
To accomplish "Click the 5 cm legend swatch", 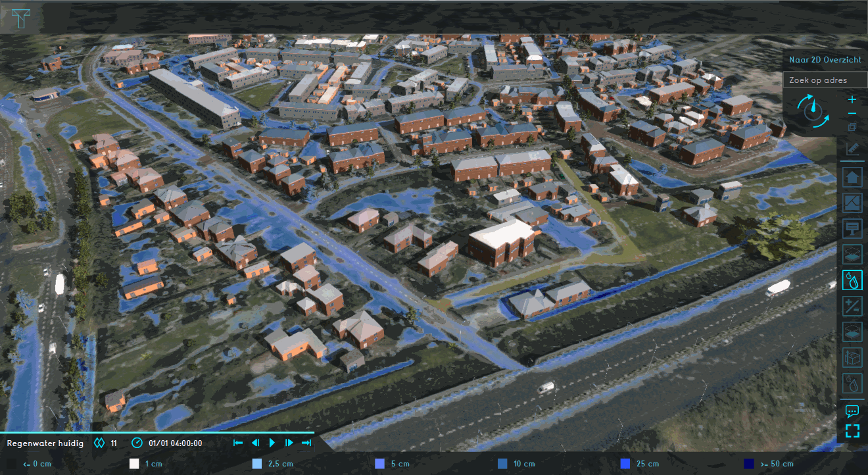I will click(x=379, y=464).
